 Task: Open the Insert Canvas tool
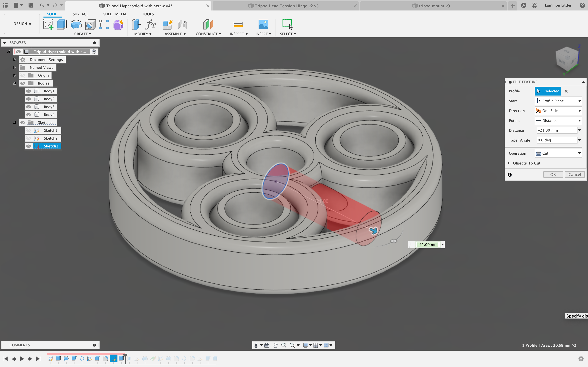(x=263, y=25)
